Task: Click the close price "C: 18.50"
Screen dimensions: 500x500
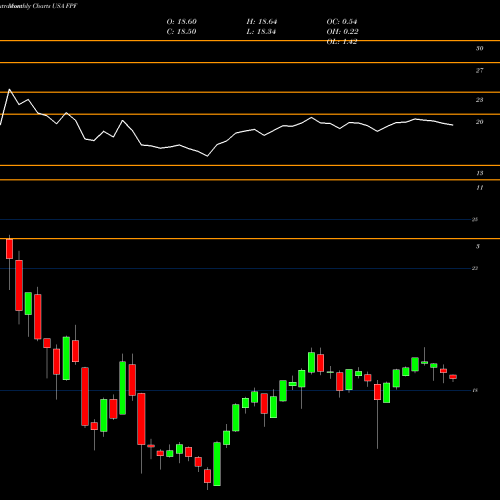Action: (x=181, y=32)
